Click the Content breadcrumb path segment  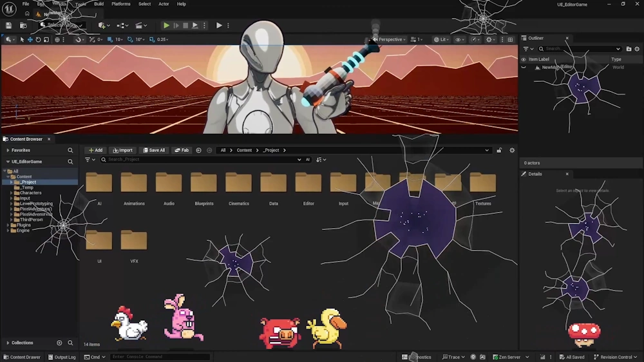[244, 150]
